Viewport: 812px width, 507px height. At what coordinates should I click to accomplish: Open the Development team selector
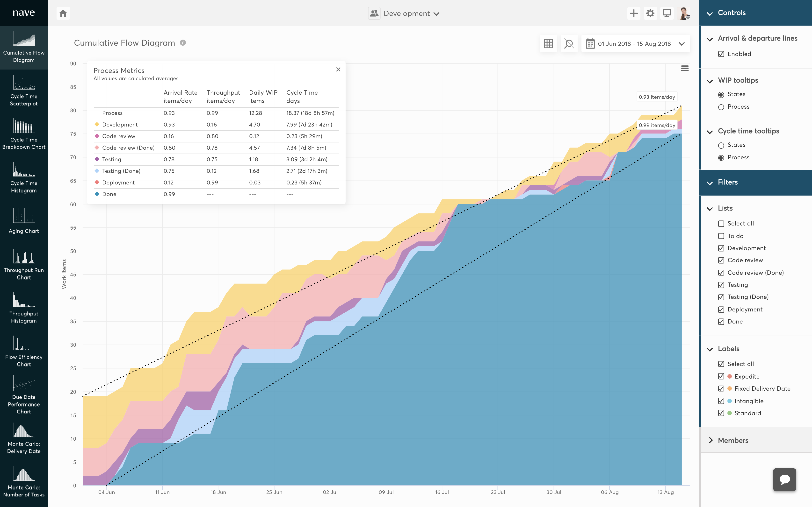click(404, 14)
